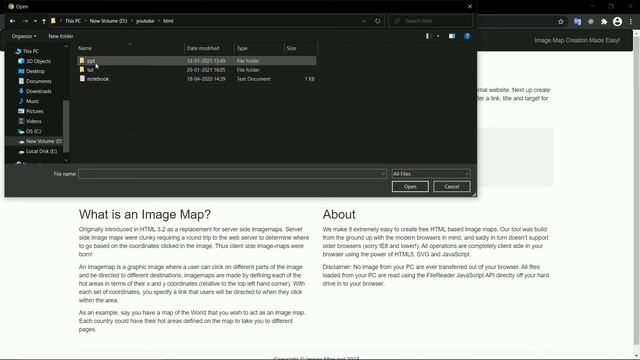Click the Music note icon in the sidebar

[21, 101]
